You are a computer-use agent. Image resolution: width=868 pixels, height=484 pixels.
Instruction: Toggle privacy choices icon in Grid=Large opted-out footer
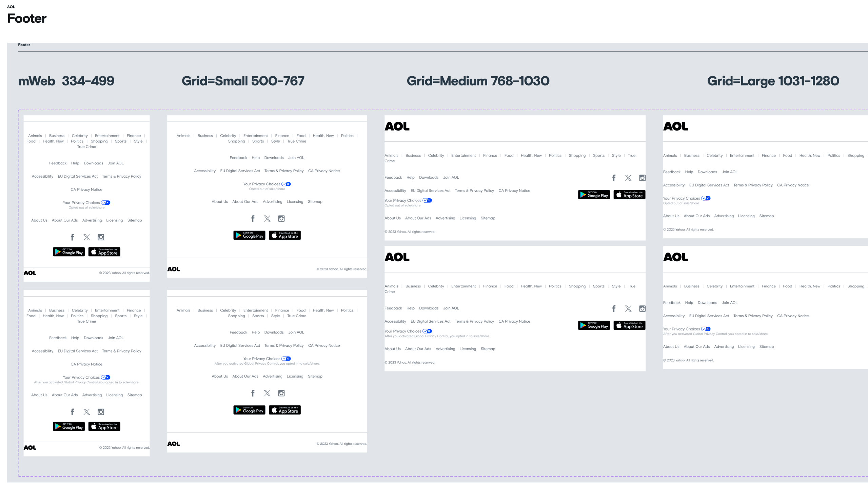tap(706, 198)
